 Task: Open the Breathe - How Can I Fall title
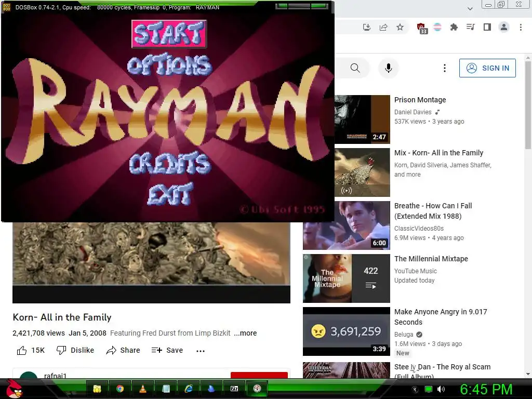click(x=433, y=211)
